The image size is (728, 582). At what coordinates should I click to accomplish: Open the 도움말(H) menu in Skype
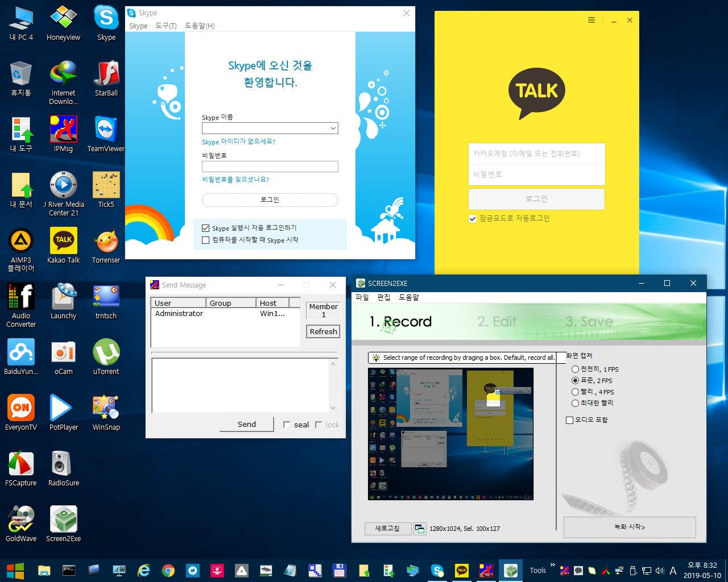coord(200,26)
